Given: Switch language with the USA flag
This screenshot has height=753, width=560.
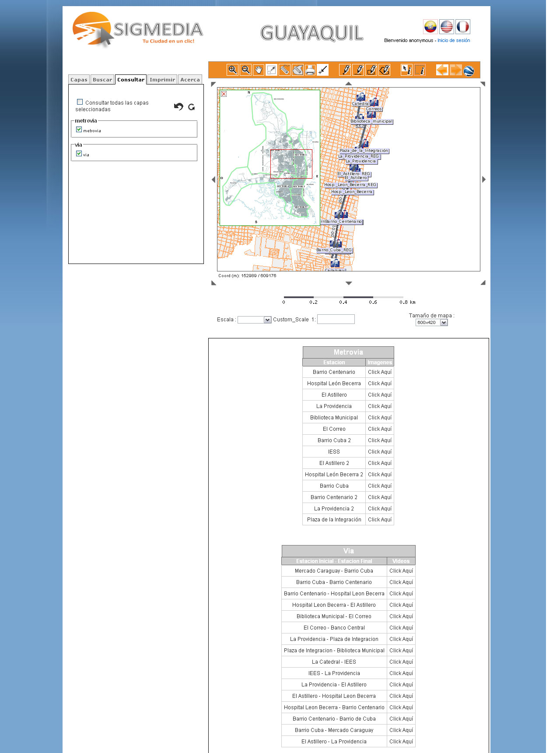Looking at the screenshot, I should tap(447, 27).
